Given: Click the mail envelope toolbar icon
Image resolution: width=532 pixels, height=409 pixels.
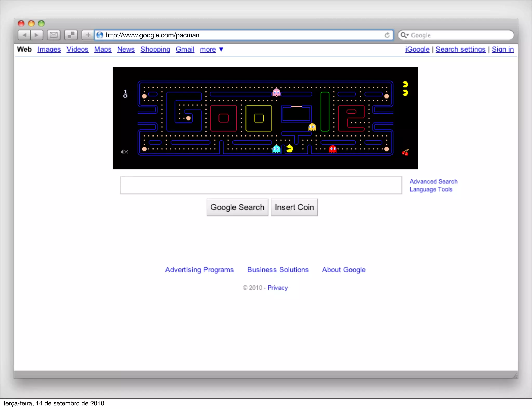Looking at the screenshot, I should click(x=54, y=35).
